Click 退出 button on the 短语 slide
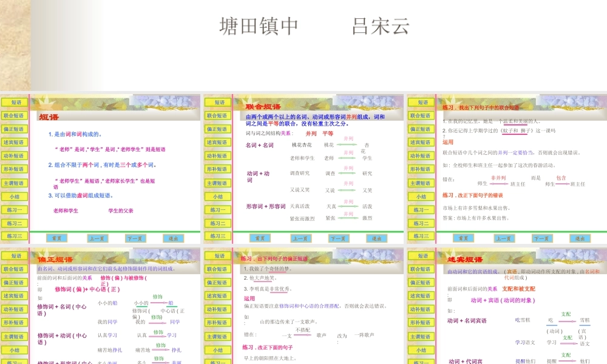This screenshot has height=364, width=607. click(x=173, y=238)
